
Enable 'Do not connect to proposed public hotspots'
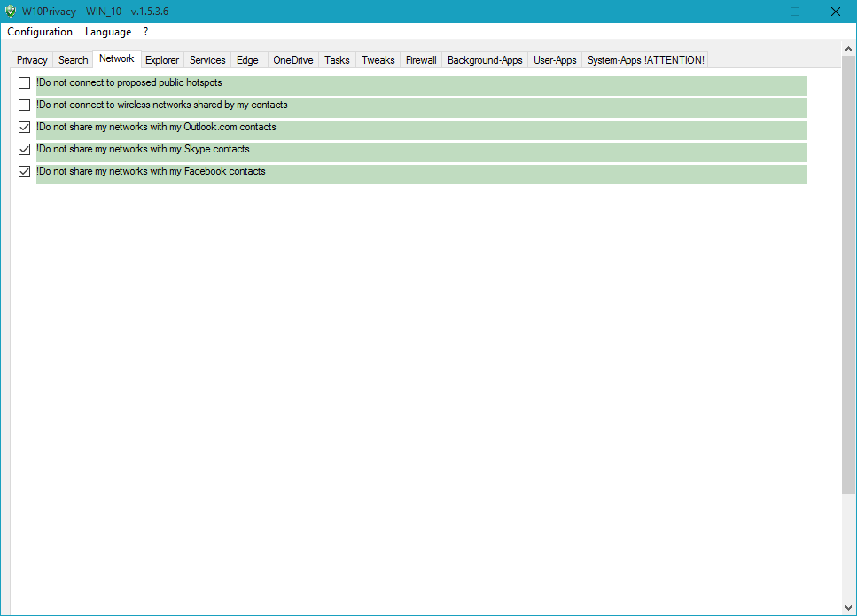tap(24, 82)
